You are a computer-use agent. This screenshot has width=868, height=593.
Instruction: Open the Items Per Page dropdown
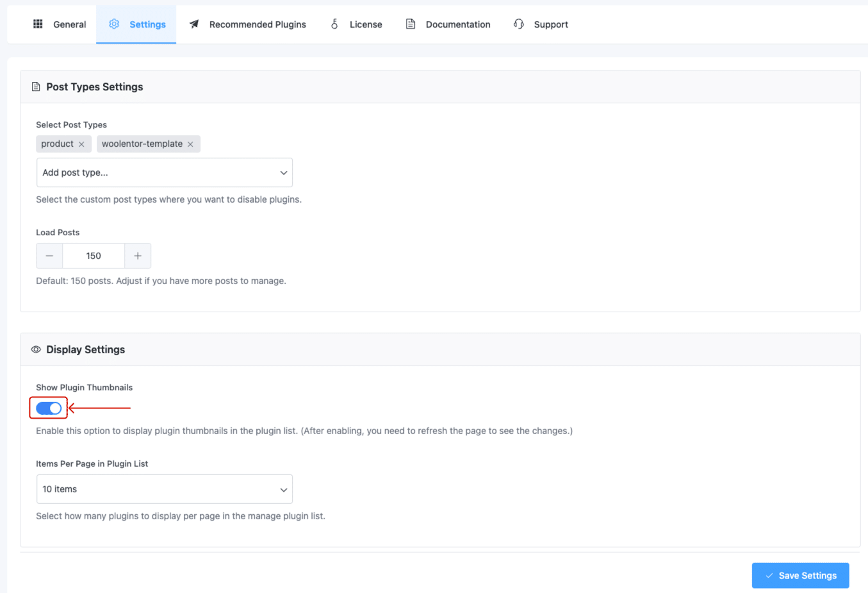(x=164, y=489)
